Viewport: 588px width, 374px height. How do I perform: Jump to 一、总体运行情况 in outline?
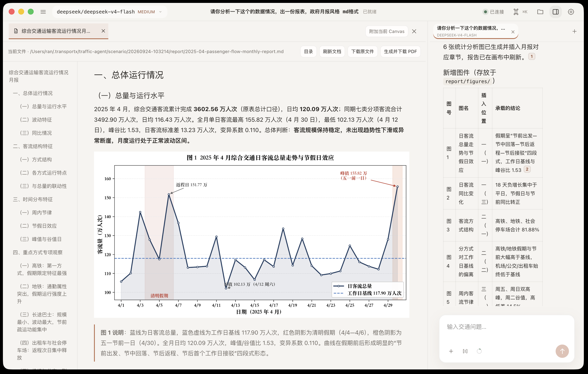(33, 93)
